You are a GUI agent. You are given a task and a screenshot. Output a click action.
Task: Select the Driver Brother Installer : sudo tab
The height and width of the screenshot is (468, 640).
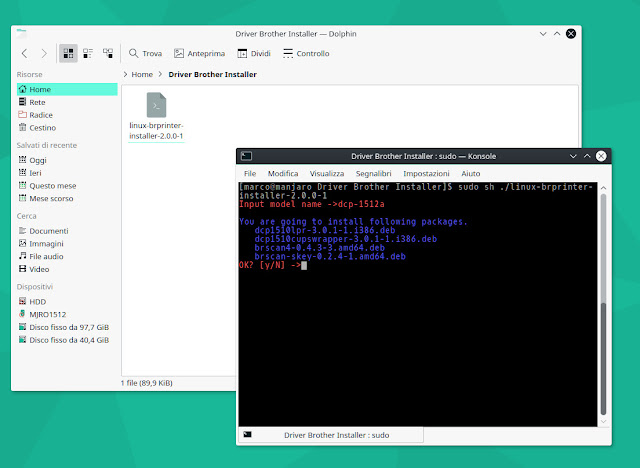[331, 435]
